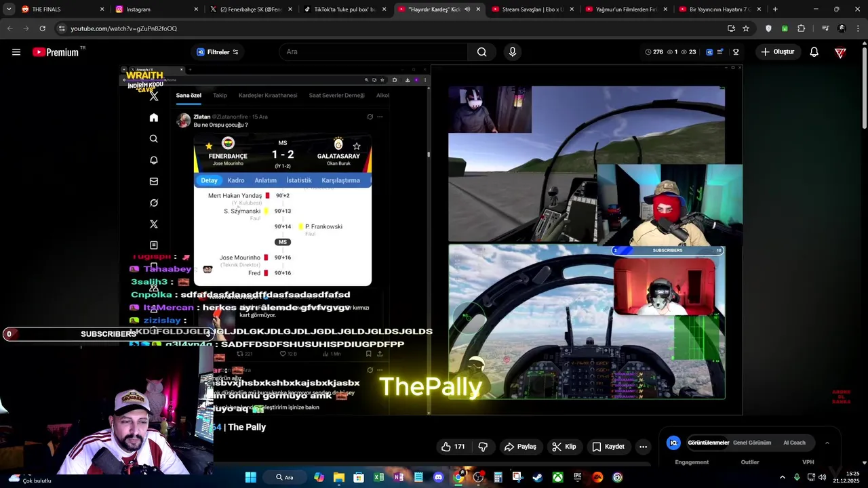Click VPH label in vidIQ panel

pyautogui.click(x=808, y=462)
